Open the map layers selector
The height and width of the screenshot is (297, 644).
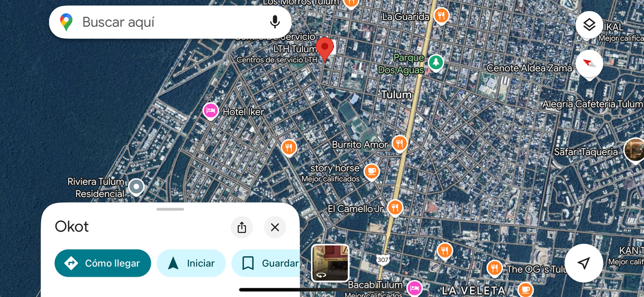tap(589, 25)
